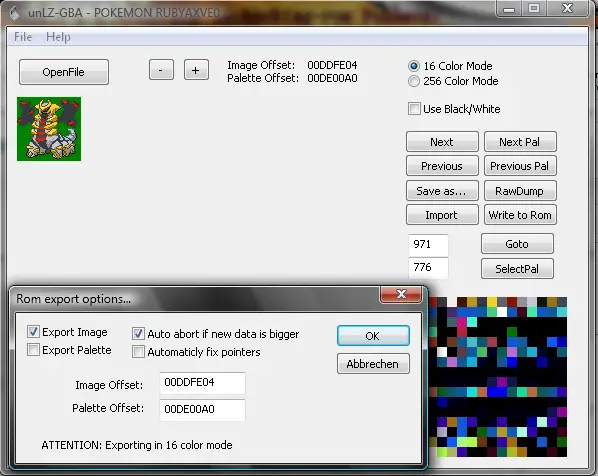Enable Automaticly fix pointers checkbox
The height and width of the screenshot is (476, 598).
(x=138, y=351)
